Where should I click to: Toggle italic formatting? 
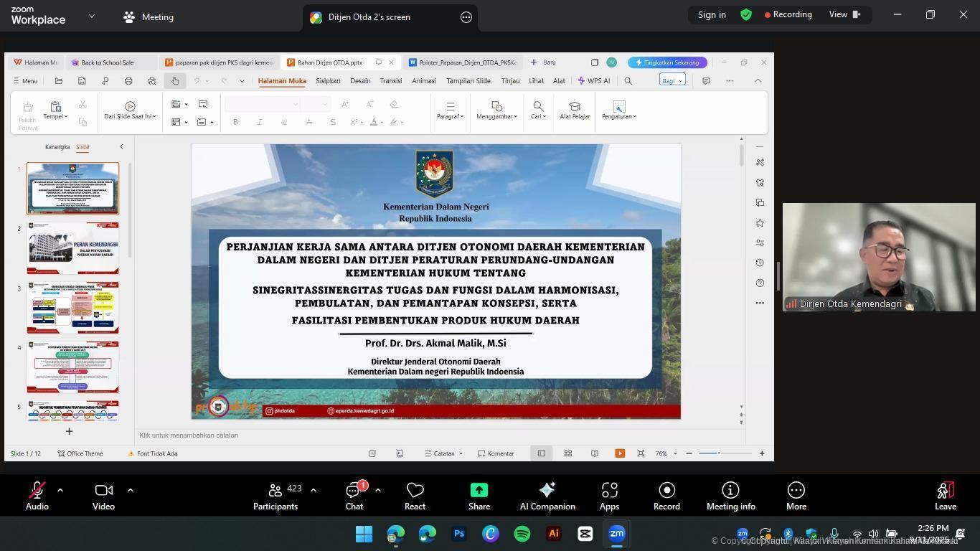(x=259, y=122)
